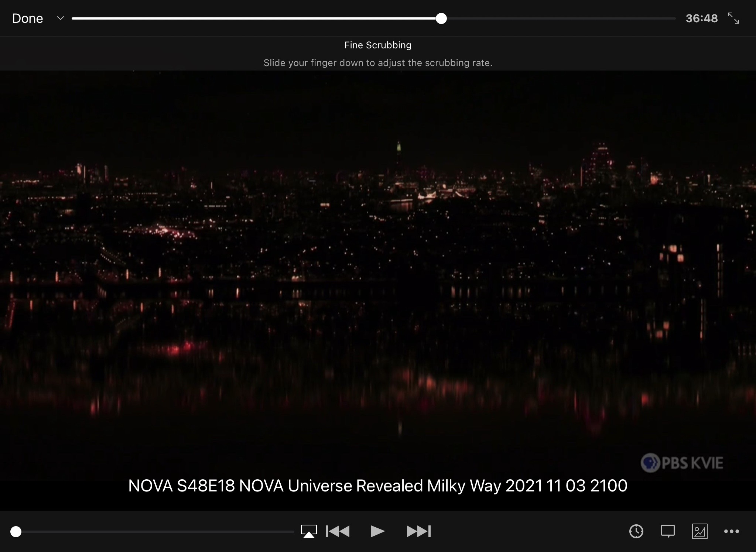
Task: Click the NOVA S48E18 video title
Action: (x=377, y=486)
